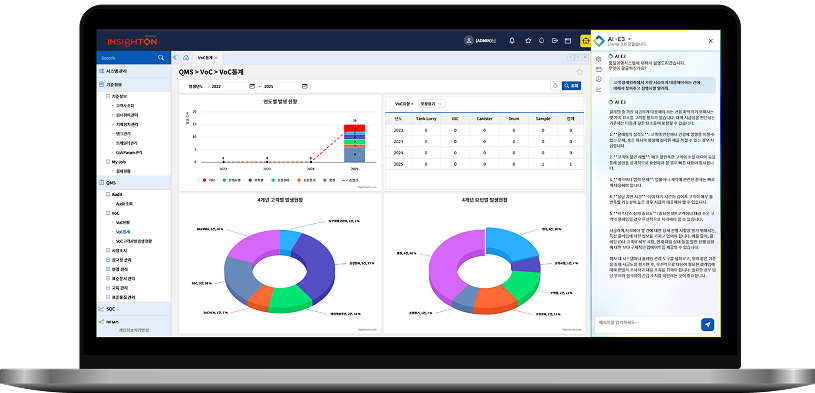The height and width of the screenshot is (393, 815).
Task: Open the VoC type combo box above the table
Action: tap(431, 103)
